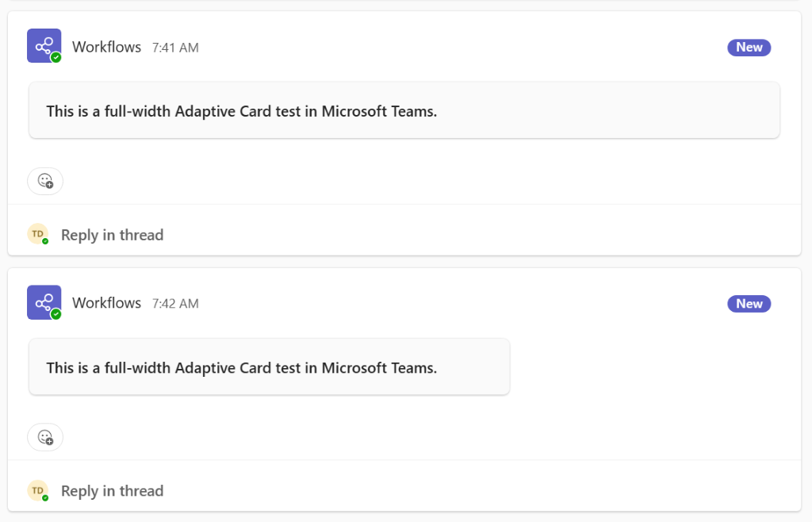Select the narrower Adaptive Card from 7:42 AM
Image resolution: width=812 pixels, height=522 pixels.
(x=269, y=367)
